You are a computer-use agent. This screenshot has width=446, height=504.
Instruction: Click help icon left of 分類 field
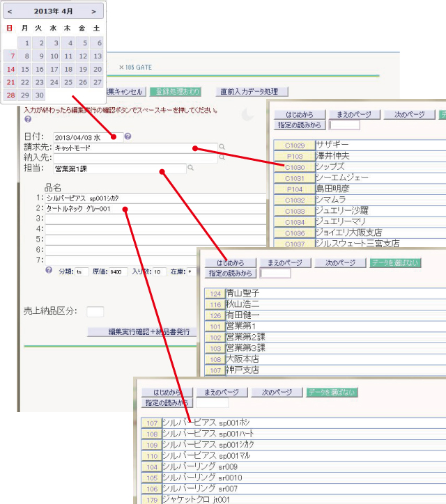[x=48, y=270]
